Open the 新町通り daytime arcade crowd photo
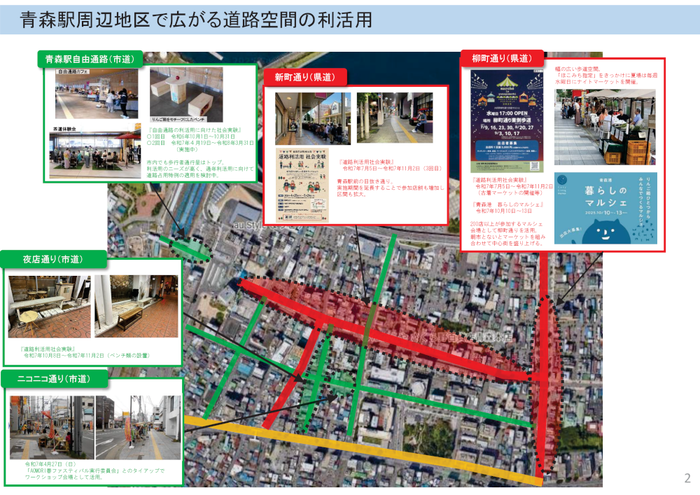 313,118
